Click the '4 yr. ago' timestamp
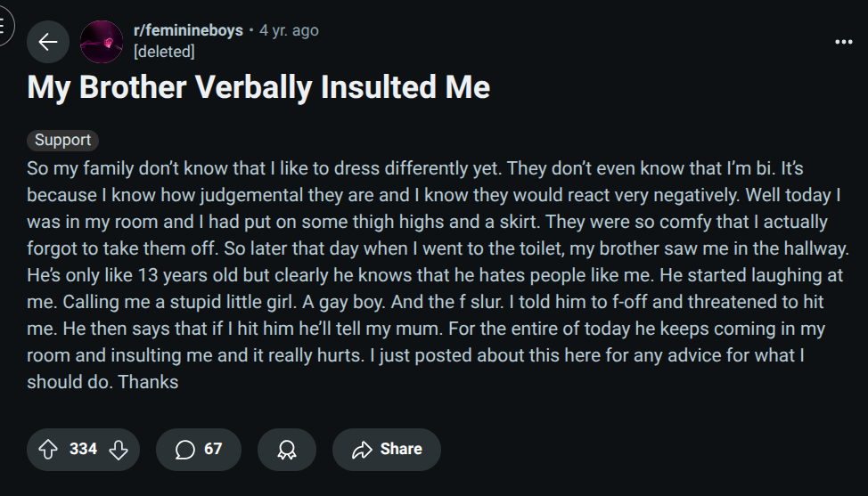868x496 pixels. [289, 30]
